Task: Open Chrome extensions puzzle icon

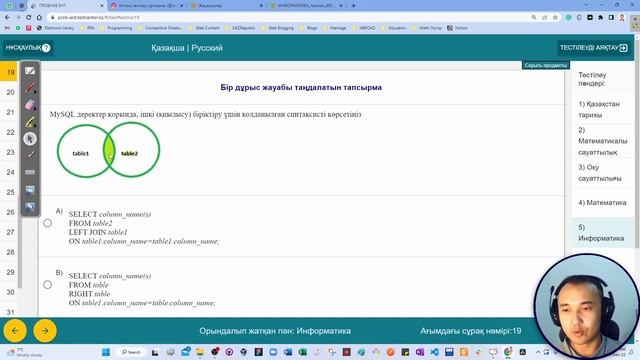Action: tap(600, 18)
